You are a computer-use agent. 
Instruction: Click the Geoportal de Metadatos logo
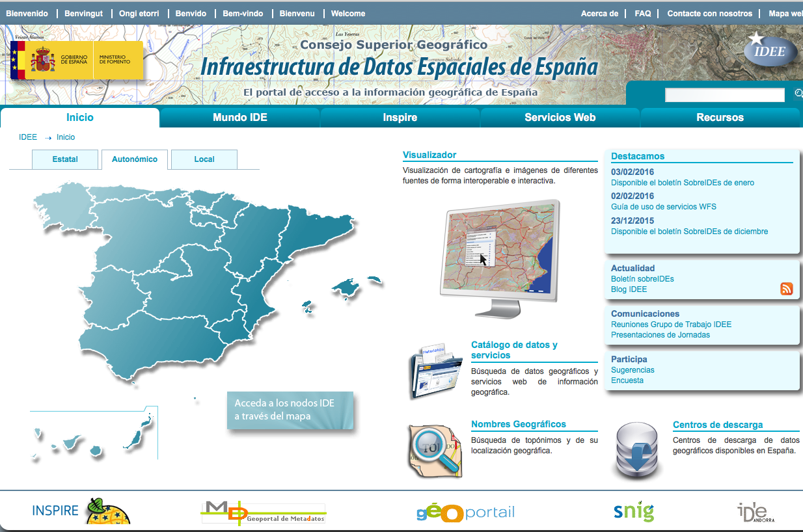point(263,512)
